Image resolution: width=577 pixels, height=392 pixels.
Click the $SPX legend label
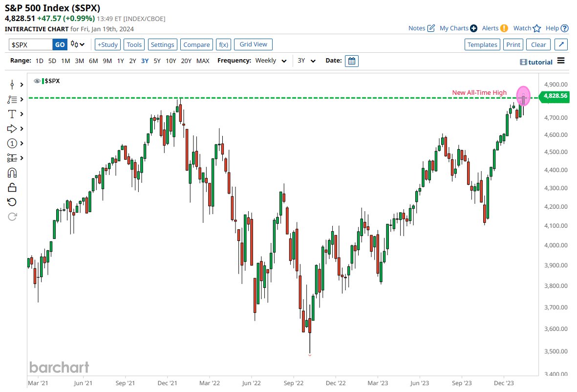pos(52,81)
